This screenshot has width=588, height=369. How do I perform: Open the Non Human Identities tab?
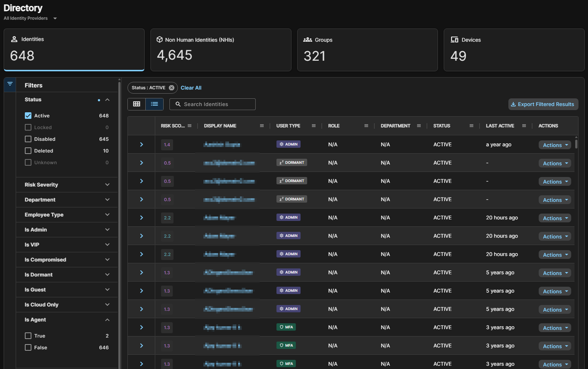point(221,50)
